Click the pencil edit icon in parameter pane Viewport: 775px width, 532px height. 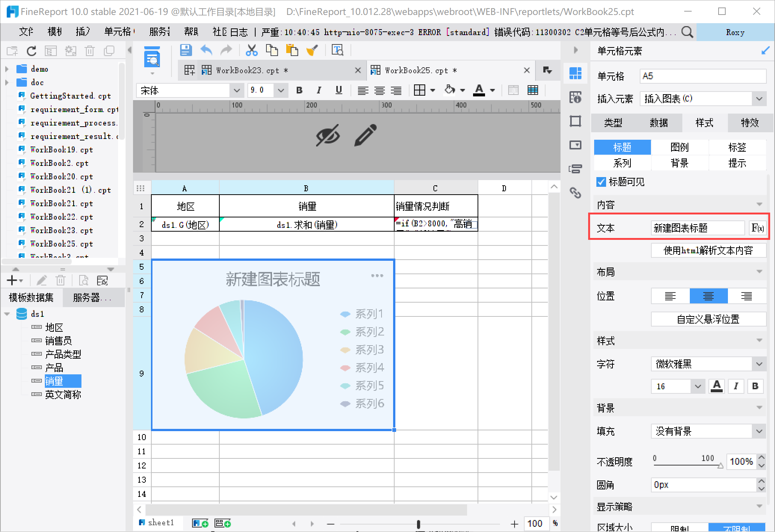click(365, 135)
